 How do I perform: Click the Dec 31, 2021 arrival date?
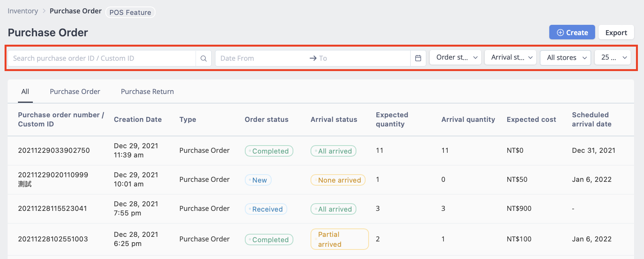point(594,151)
